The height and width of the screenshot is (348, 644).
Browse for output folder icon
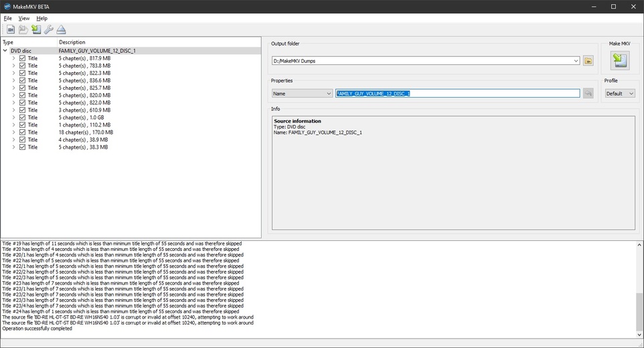(x=588, y=61)
